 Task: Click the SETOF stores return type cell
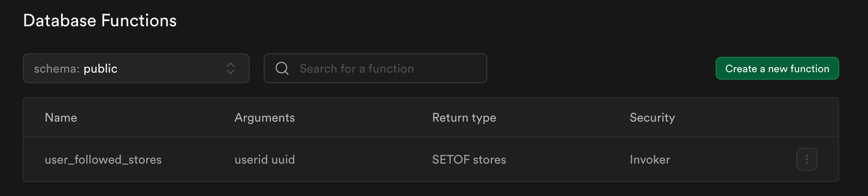pos(469,160)
